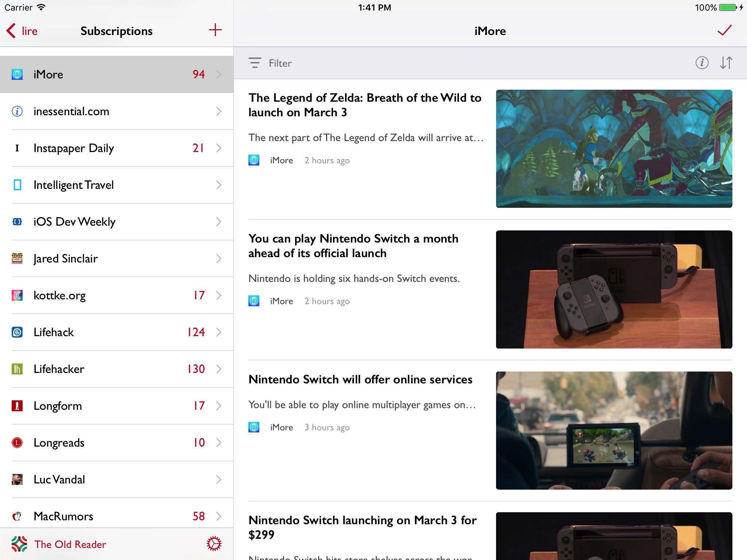Tap the 130 unread count for Lifehacker
This screenshot has height=560, width=747.
tap(196, 369)
